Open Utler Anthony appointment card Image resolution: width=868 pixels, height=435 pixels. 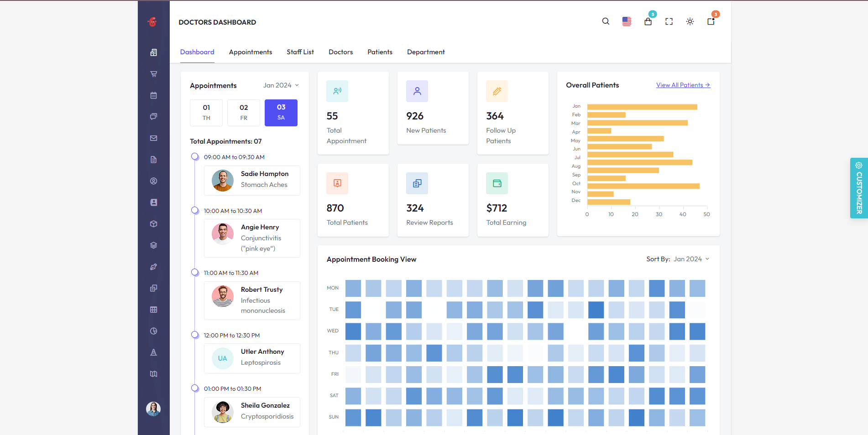click(252, 358)
